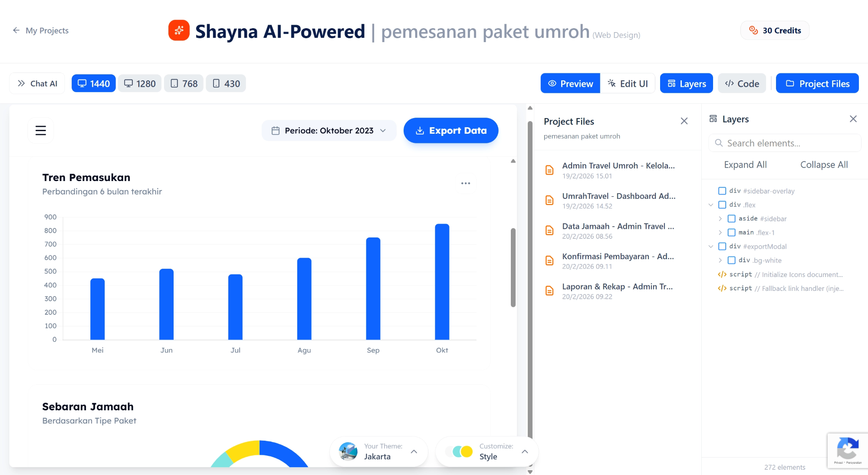Select the Jakarta theme thumbnail
Screen dimensions: 868x475
tap(347, 451)
